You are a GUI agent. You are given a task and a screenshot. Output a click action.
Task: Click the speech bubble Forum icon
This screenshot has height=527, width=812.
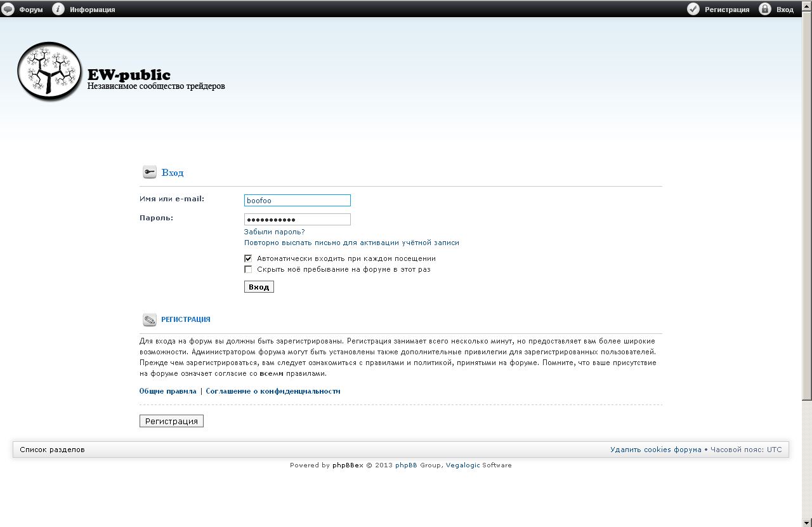click(x=8, y=9)
